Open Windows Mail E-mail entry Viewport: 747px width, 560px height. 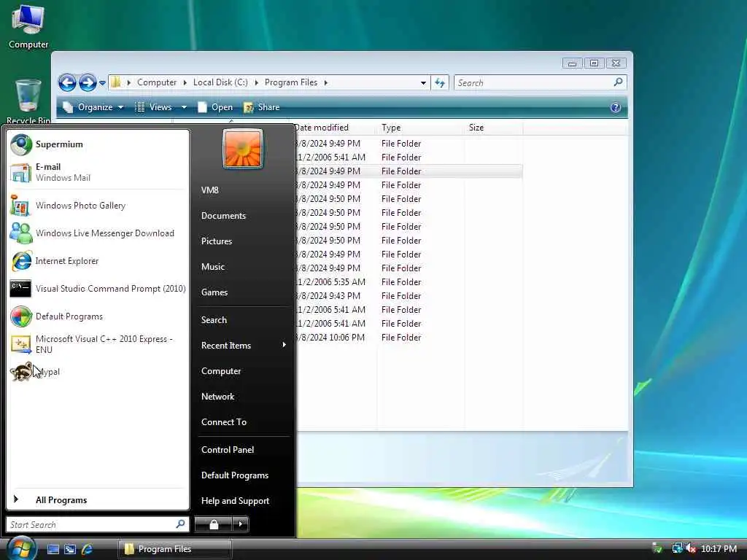[98, 172]
